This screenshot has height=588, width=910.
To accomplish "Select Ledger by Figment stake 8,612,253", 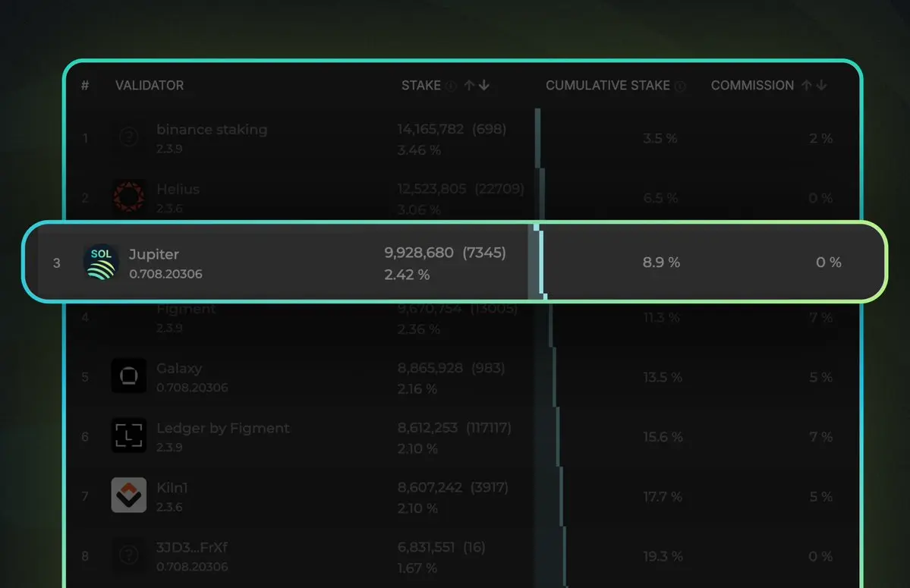I will point(427,427).
